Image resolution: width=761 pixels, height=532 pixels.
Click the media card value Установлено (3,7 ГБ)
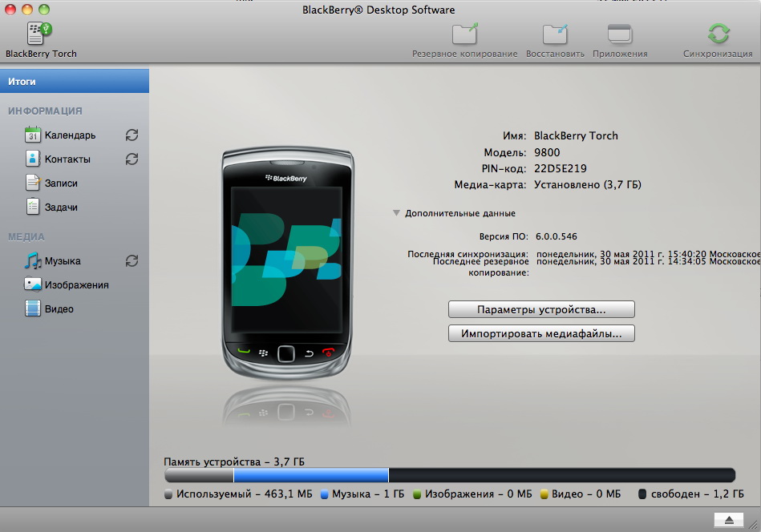(x=588, y=185)
